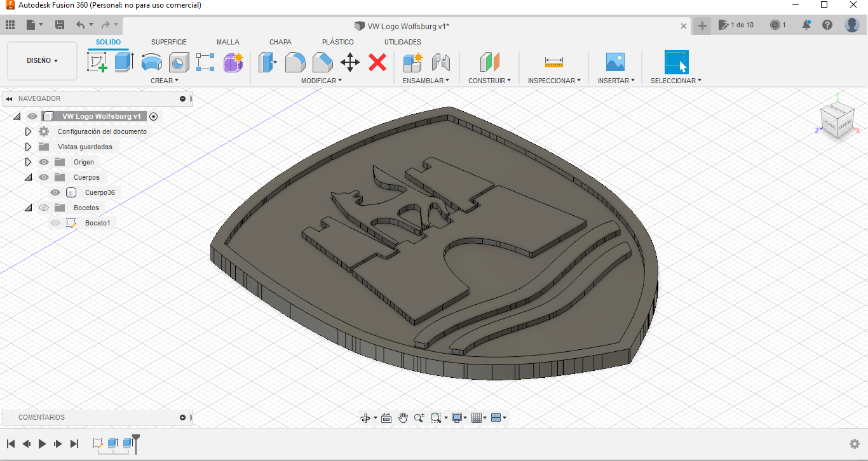Open the SELECCIONAR dropdown menu
This screenshot has width=868, height=461.
click(676, 81)
